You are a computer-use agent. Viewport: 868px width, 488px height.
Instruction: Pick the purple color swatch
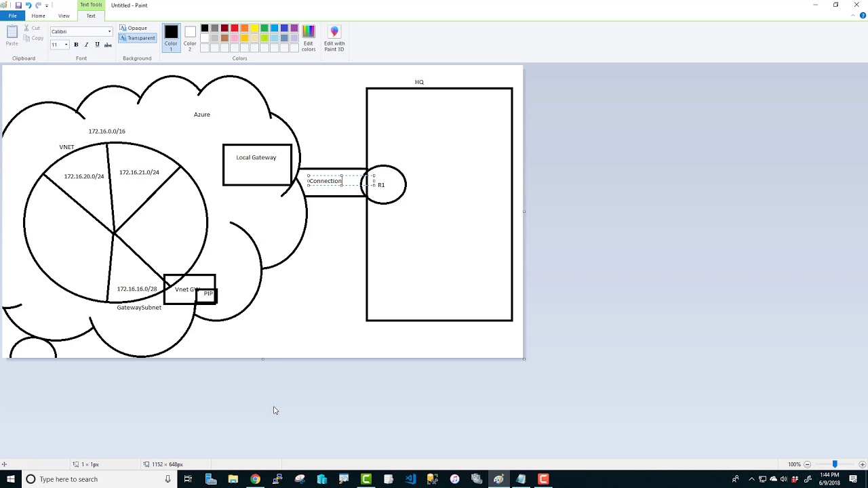294,28
